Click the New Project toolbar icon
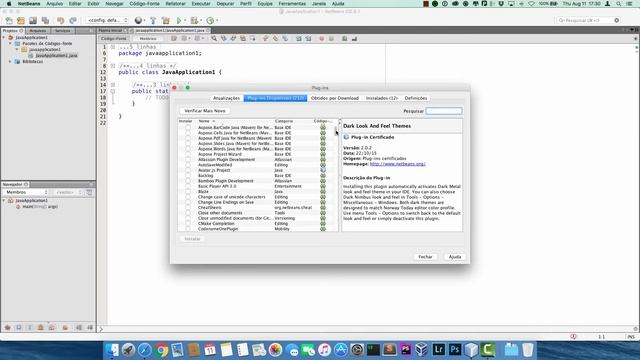640x360 pixels. tap(21, 20)
